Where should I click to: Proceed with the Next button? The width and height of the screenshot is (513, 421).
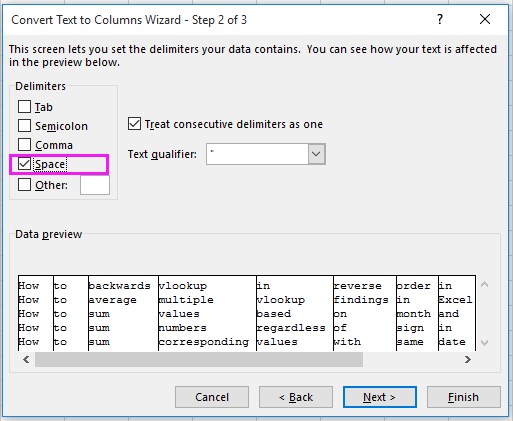tap(380, 397)
